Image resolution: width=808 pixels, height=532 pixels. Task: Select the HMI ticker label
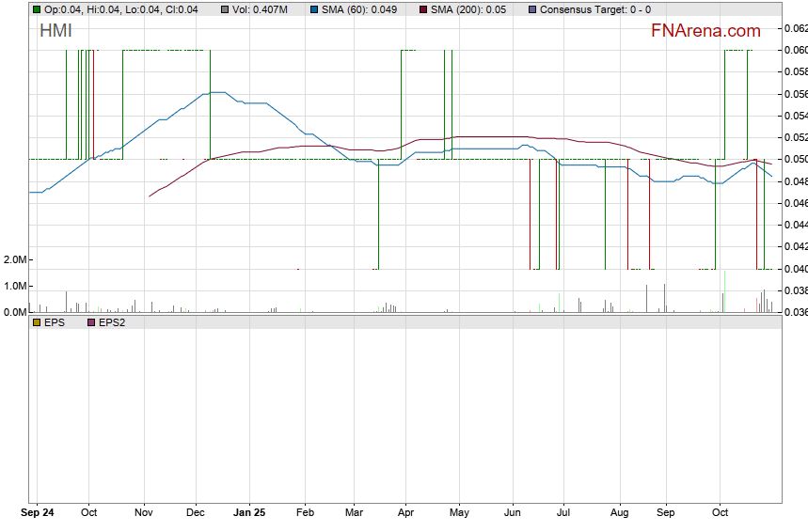tap(55, 31)
